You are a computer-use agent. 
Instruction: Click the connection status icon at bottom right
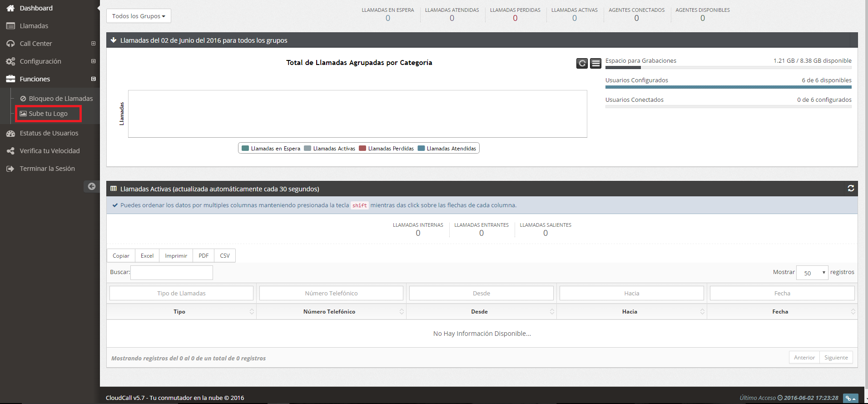coord(850,398)
